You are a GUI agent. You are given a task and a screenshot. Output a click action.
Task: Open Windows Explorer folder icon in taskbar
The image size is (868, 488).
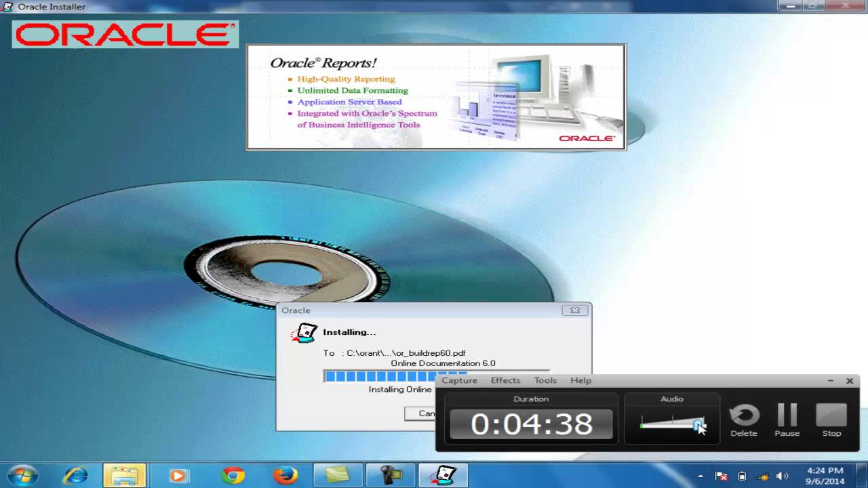[125, 476]
